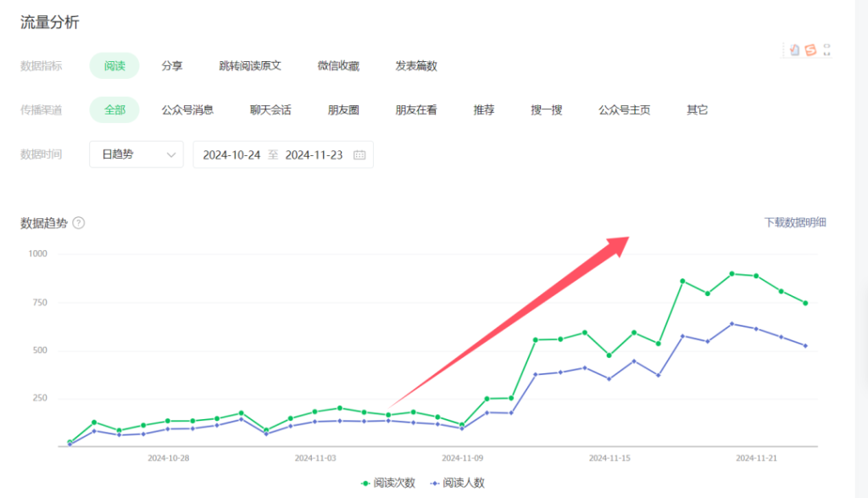Click the calendar icon in date range
Viewport: 868px width, 498px height.
(359, 155)
